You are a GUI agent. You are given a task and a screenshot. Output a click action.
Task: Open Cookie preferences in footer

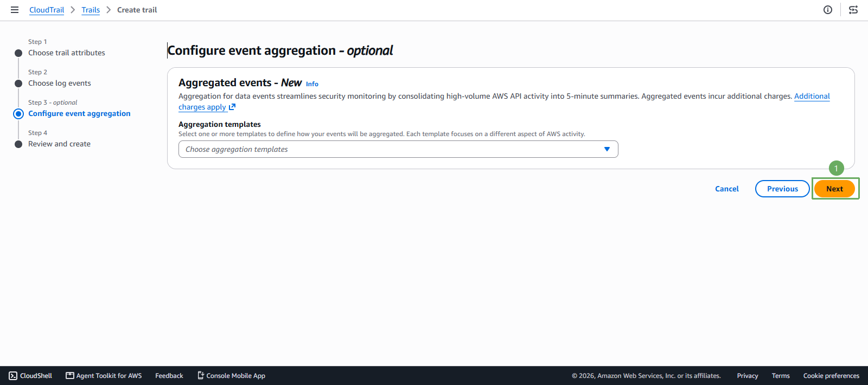831,376
